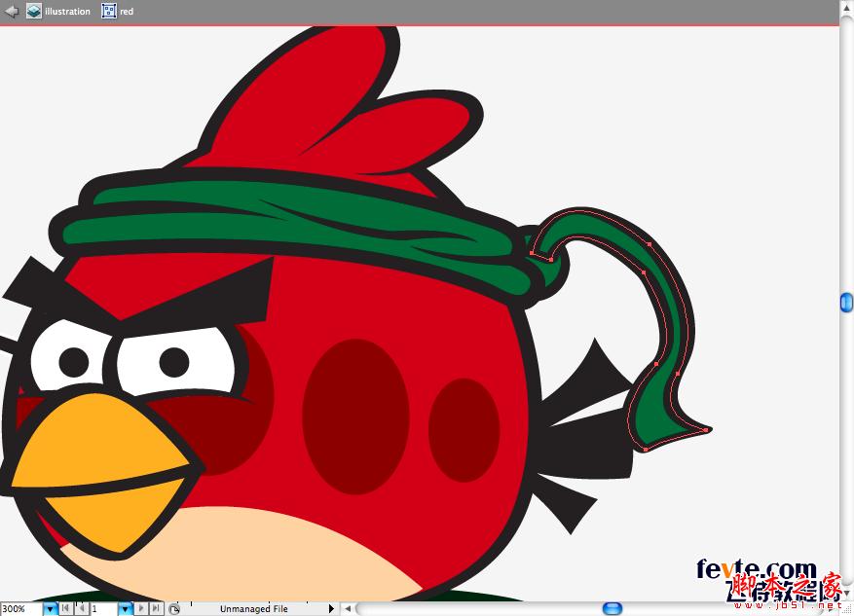Open the zoom level dropdown arrow
Screen dimensions: 854x616
pos(50,609)
